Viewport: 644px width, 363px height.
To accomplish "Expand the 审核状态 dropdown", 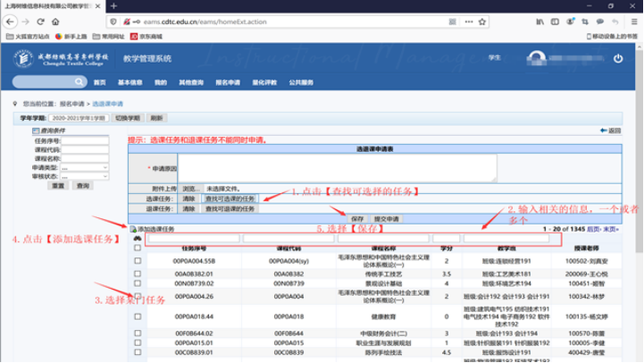I will coord(84,176).
